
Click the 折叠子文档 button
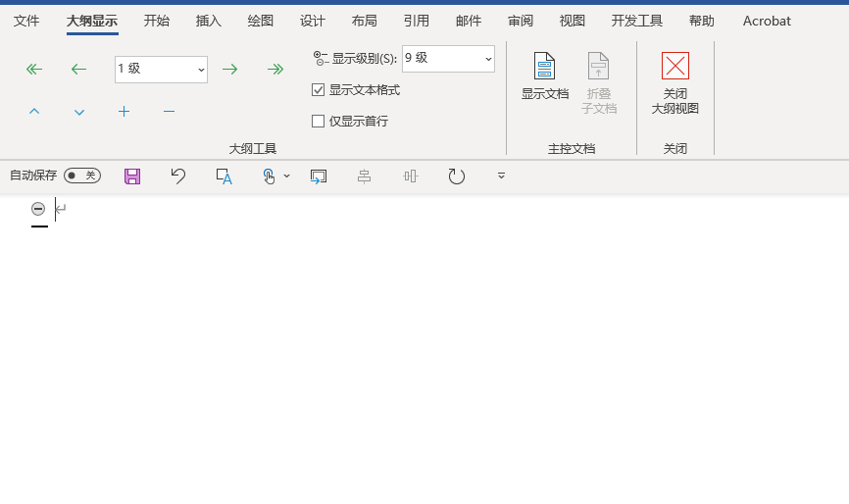tap(599, 82)
